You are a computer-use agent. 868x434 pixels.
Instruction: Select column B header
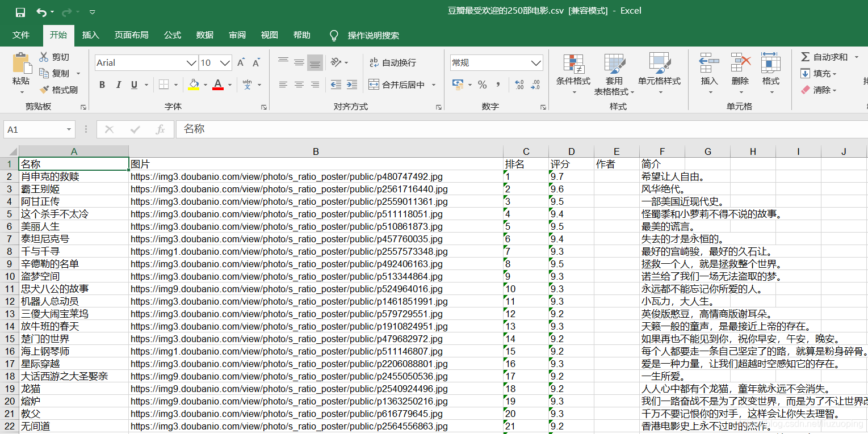pos(316,151)
